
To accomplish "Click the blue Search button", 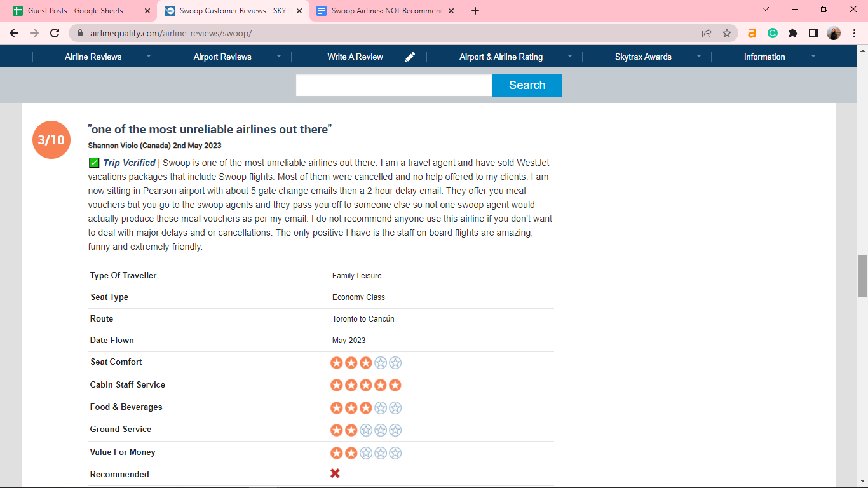I will pos(527,85).
